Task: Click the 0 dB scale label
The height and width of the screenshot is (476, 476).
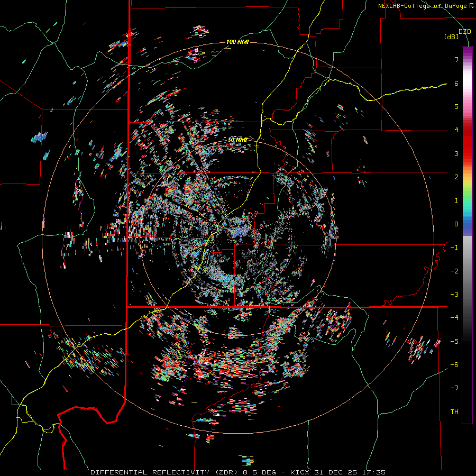Action: (456, 224)
